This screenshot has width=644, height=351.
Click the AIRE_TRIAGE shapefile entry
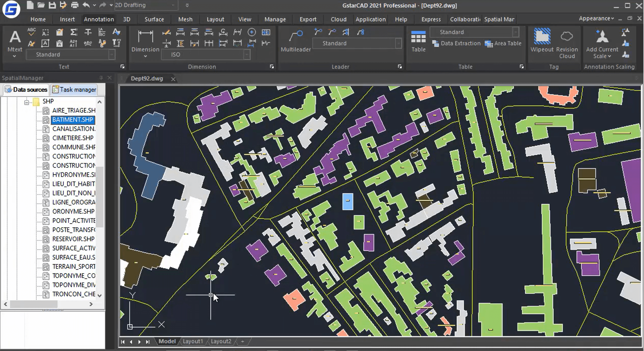(x=74, y=110)
